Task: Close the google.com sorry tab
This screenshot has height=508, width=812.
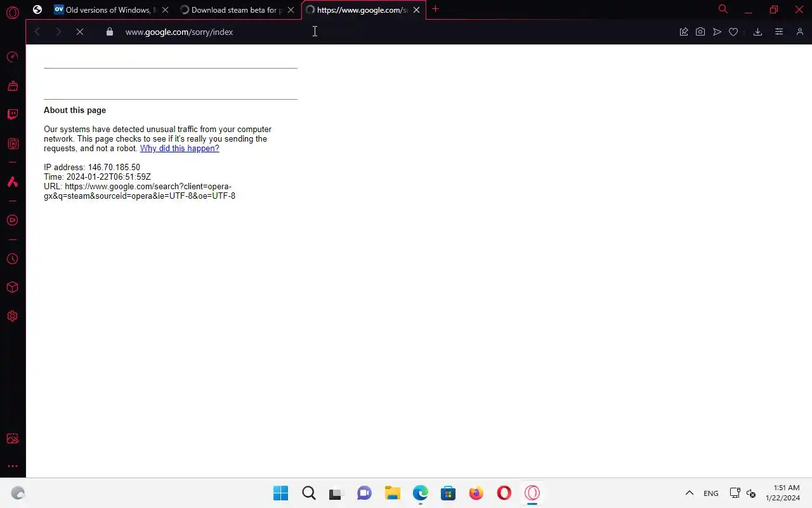Action: click(416, 10)
